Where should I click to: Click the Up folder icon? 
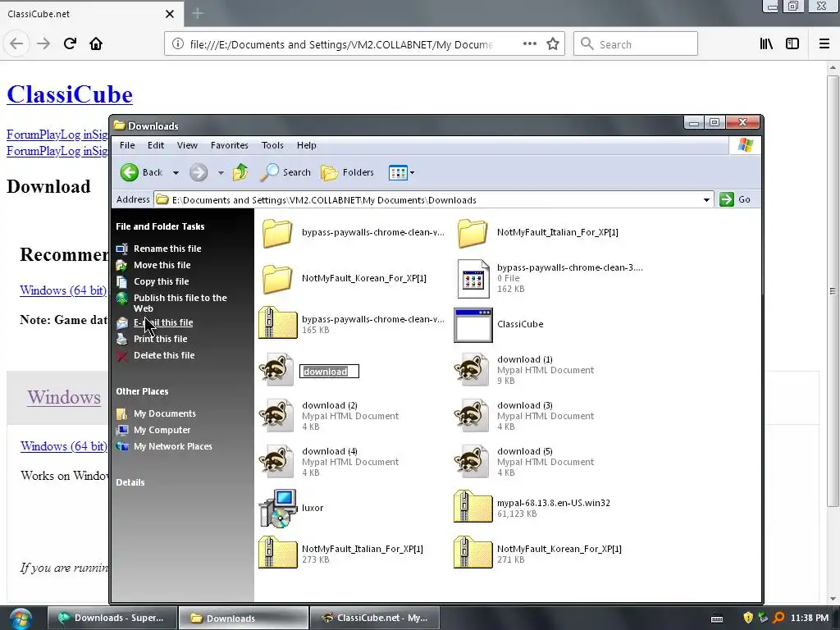(240, 172)
